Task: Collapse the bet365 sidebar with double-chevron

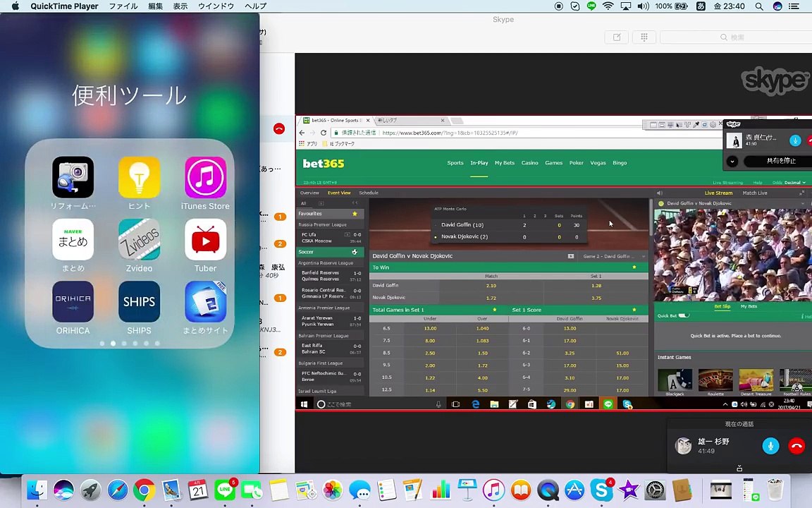Action: [x=355, y=203]
